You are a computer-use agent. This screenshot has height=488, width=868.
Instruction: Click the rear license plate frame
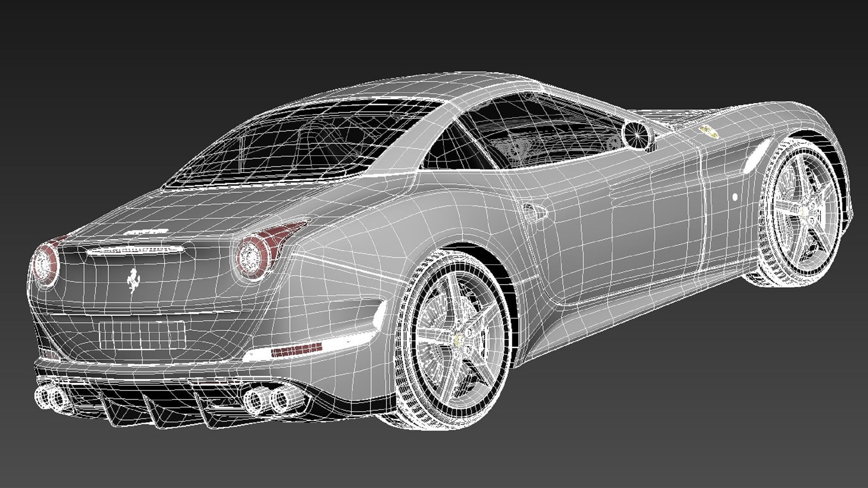click(x=142, y=336)
